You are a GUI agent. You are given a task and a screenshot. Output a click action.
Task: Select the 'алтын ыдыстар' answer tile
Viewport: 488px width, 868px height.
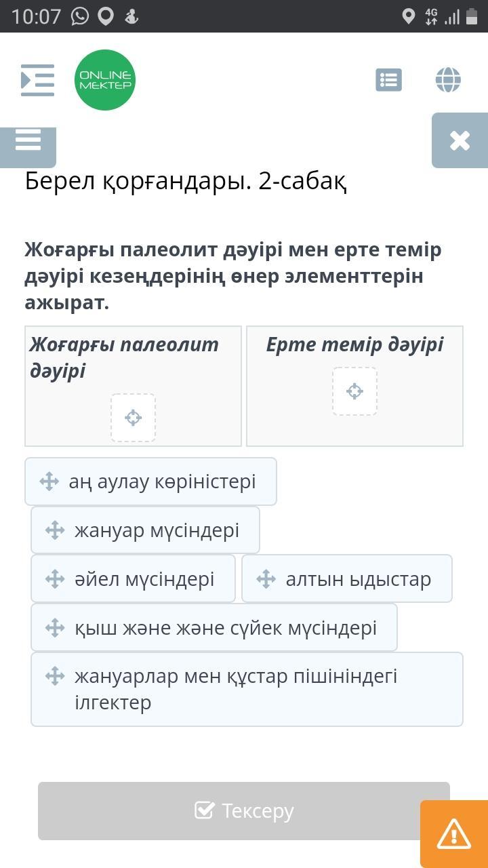pyautogui.click(x=346, y=578)
